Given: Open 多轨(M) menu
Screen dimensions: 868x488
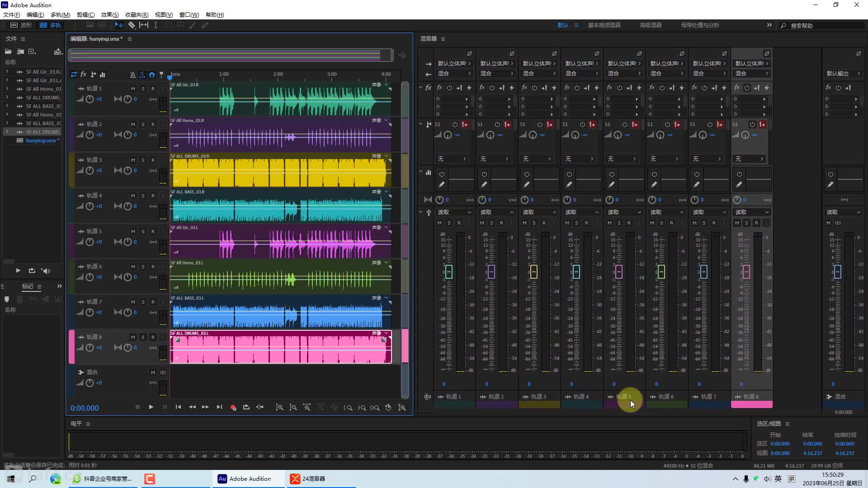Looking at the screenshot, I should (x=60, y=14).
